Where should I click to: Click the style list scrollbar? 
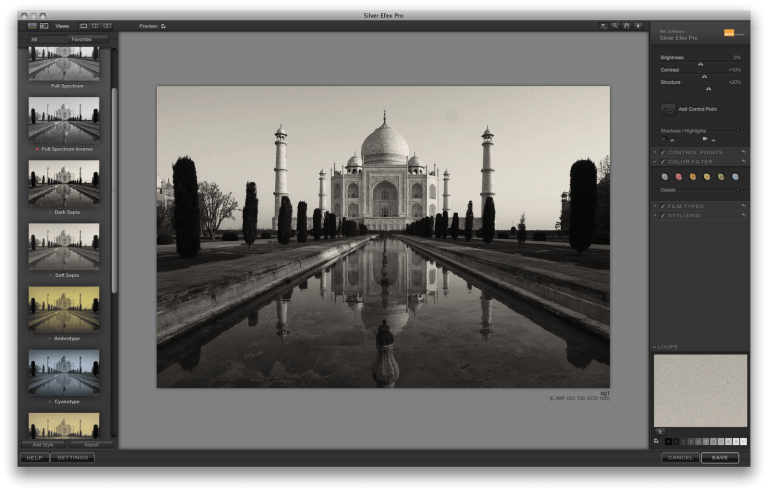click(x=114, y=191)
